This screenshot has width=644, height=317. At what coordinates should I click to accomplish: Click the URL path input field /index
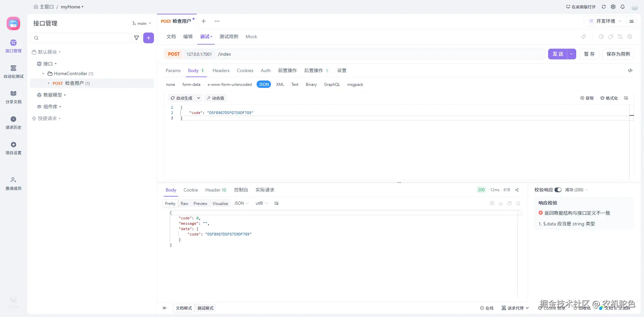(369, 54)
